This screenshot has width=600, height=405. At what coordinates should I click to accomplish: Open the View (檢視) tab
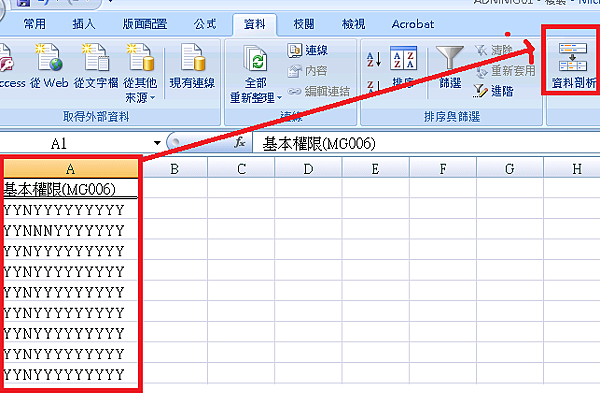(x=354, y=24)
